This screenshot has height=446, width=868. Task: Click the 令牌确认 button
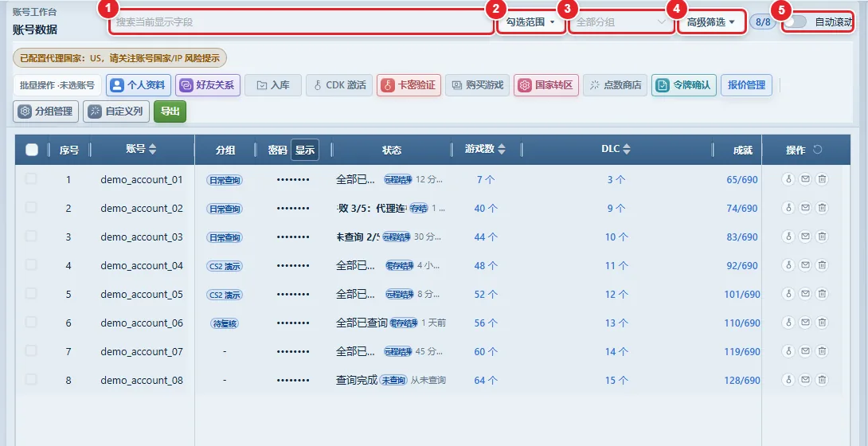pos(684,85)
